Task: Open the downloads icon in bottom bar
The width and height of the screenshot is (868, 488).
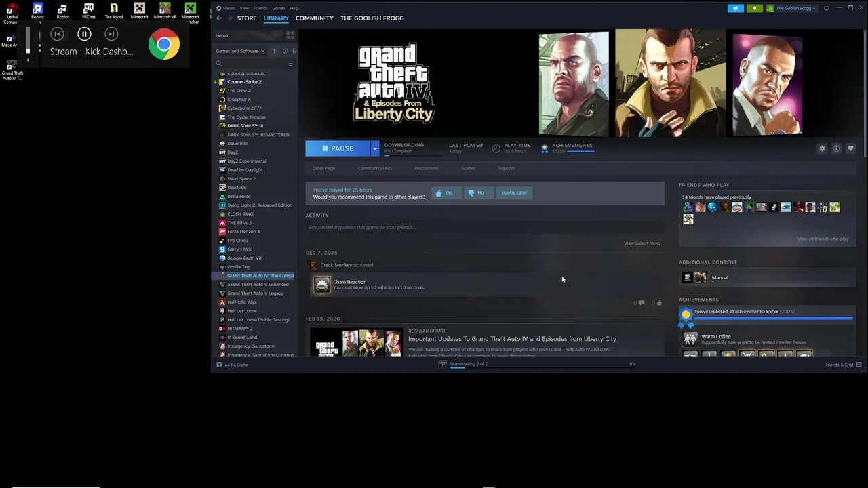Action: (442, 364)
